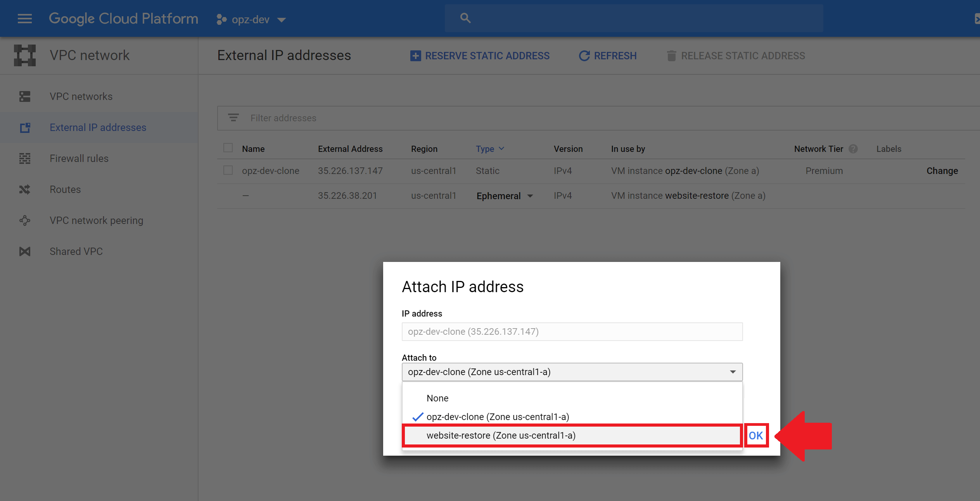This screenshot has width=980, height=501.
Task: Click the trash can icon for release
Action: click(x=671, y=56)
